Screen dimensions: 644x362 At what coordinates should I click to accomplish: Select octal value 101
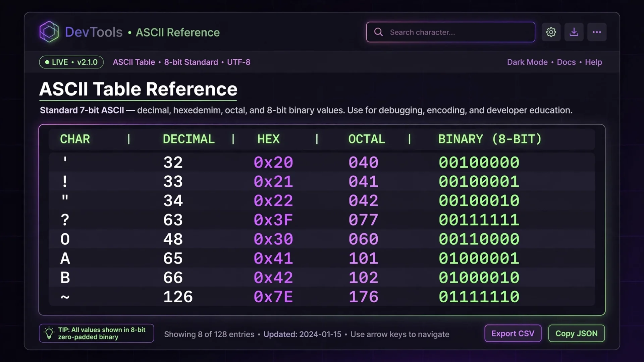tap(364, 258)
